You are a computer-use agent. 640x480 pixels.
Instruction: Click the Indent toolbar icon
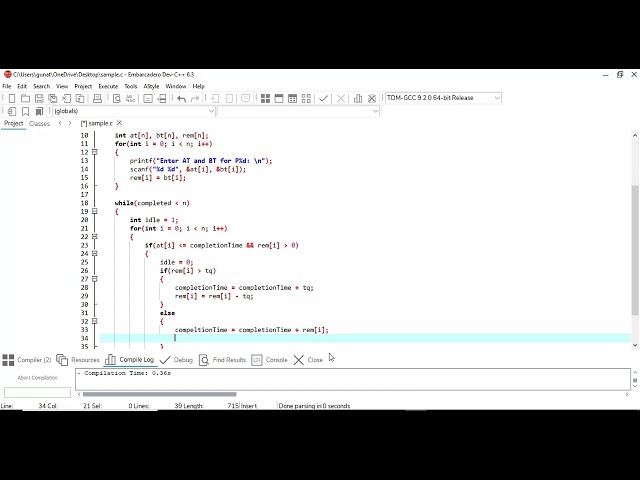point(215,98)
